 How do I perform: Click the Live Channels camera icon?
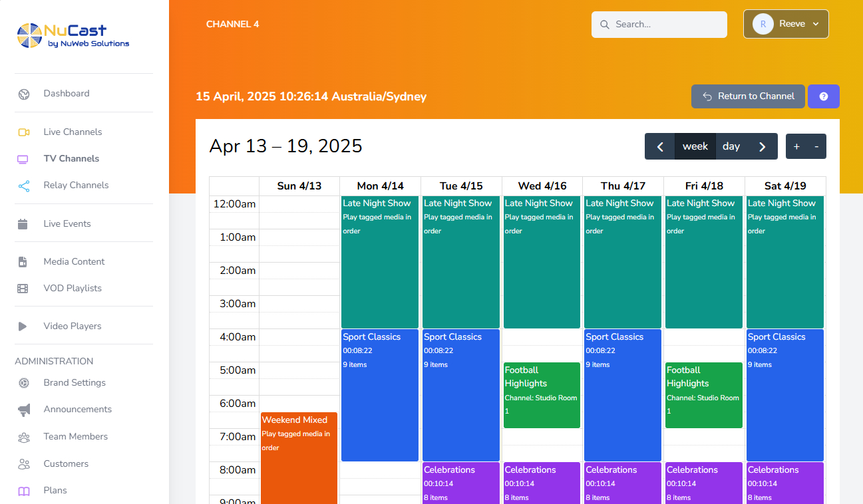pyautogui.click(x=23, y=132)
